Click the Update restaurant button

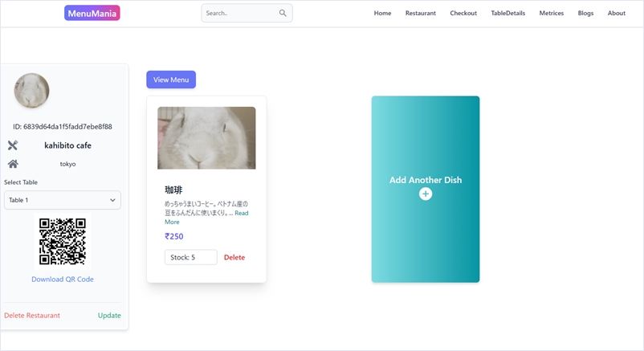click(109, 316)
